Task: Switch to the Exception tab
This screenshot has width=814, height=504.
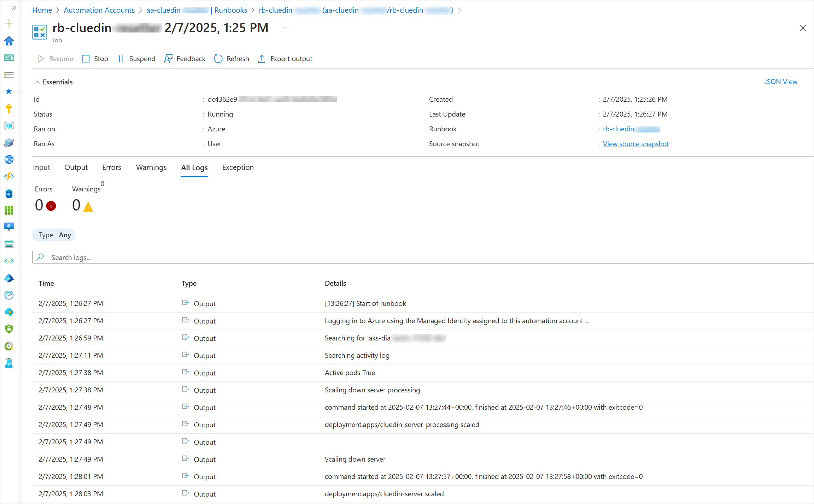Action: (238, 167)
